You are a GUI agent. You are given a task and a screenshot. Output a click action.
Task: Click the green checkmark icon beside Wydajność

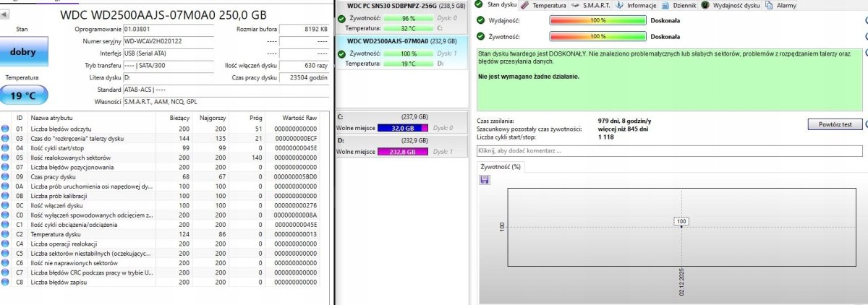[x=482, y=20]
